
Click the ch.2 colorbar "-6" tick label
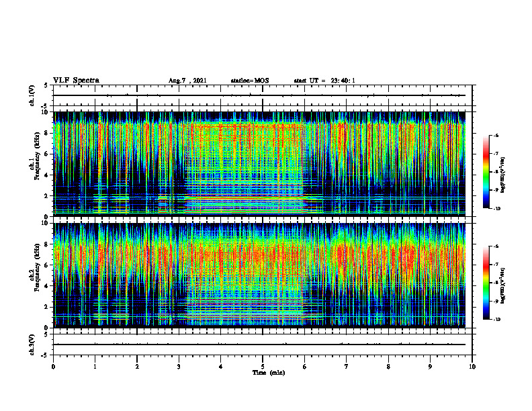click(x=496, y=246)
